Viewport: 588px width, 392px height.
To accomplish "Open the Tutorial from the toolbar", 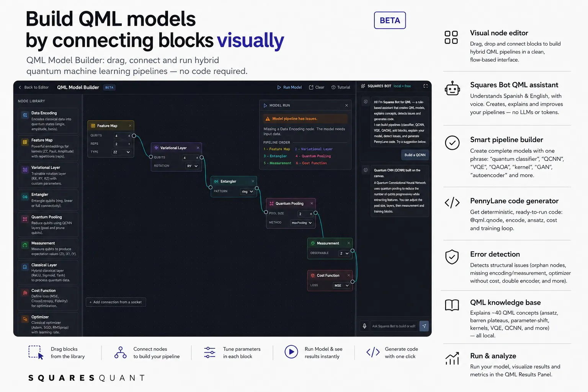I will coord(341,87).
